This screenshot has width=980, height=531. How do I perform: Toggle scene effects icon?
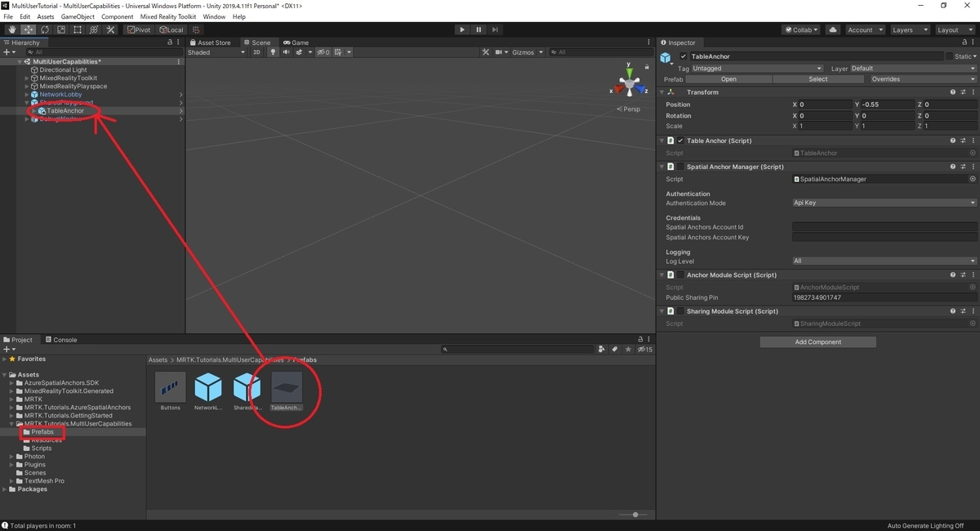299,52
